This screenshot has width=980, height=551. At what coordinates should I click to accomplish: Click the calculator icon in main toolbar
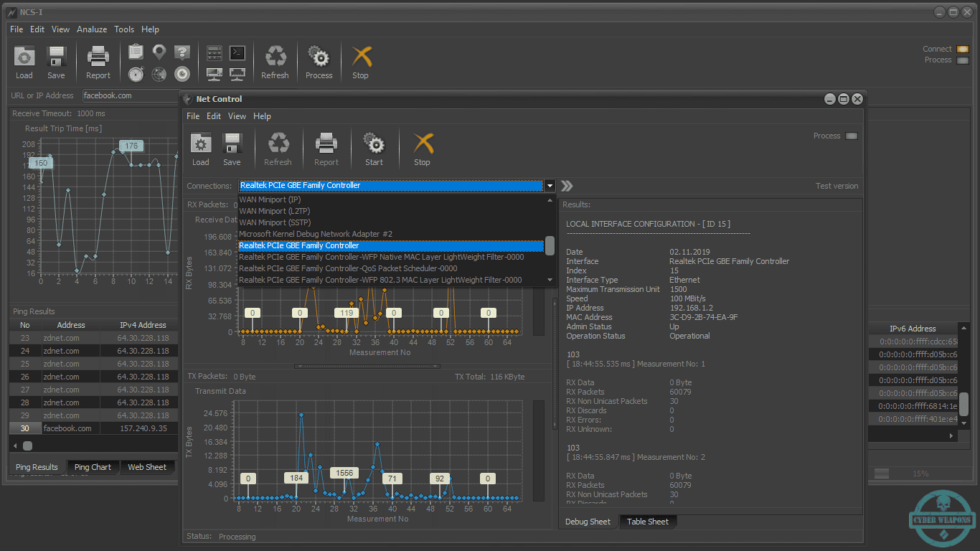214,52
